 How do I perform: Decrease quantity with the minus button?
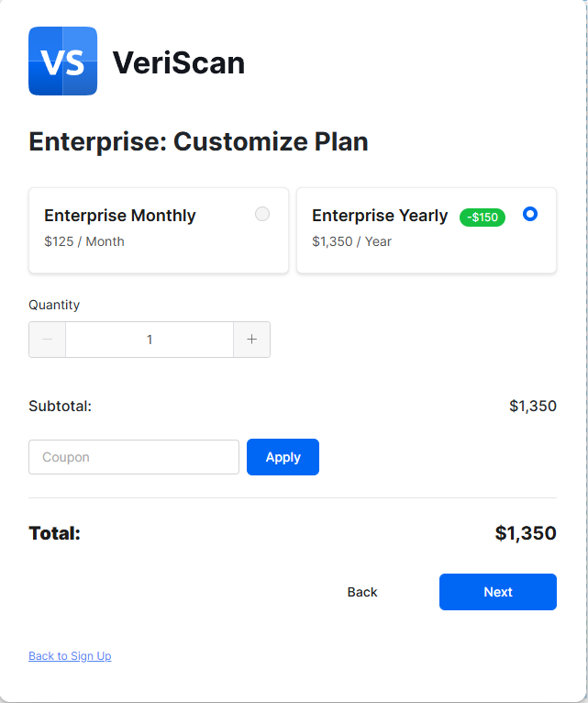pos(48,340)
